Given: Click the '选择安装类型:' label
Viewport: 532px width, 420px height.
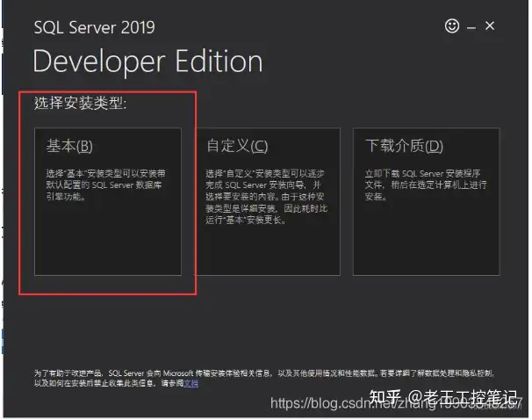Looking at the screenshot, I should tap(80, 103).
